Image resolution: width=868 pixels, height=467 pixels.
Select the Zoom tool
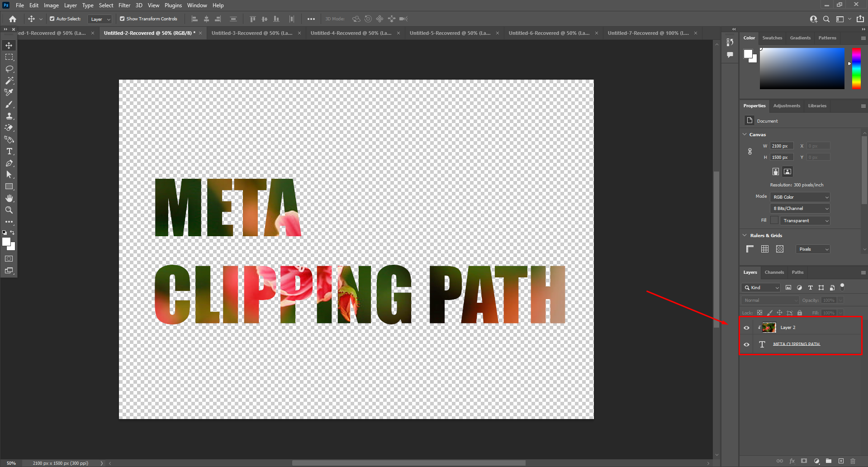9,210
